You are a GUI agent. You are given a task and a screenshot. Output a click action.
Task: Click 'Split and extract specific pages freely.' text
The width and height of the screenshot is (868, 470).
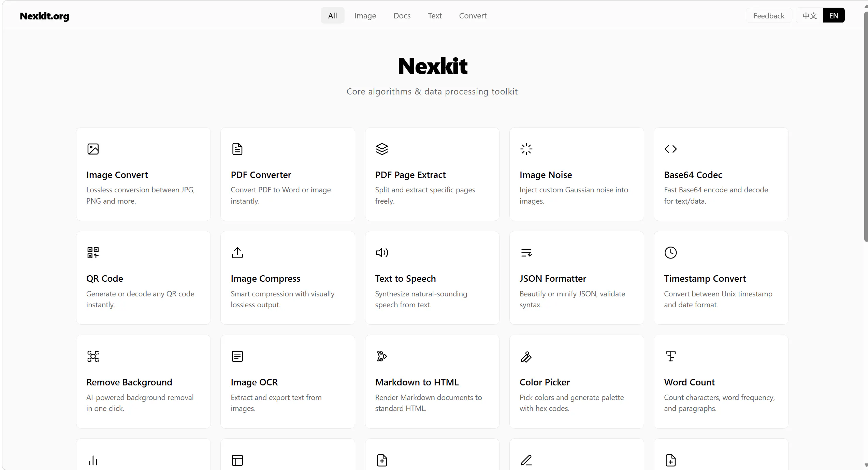point(425,195)
